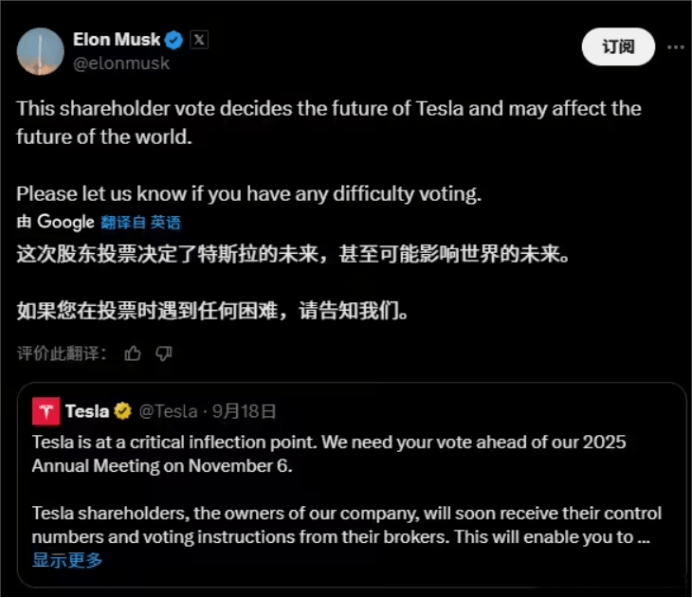Click the 订阅 subscribe button
The width and height of the screenshot is (692, 598).
point(618,47)
